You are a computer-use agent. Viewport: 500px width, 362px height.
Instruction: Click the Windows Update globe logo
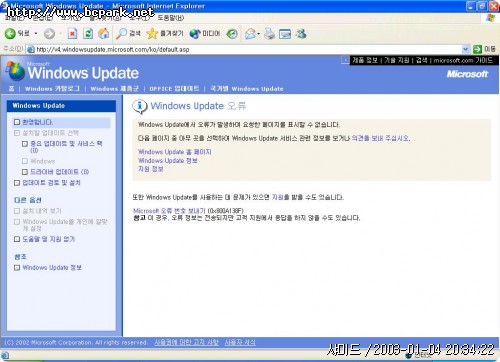point(15,71)
